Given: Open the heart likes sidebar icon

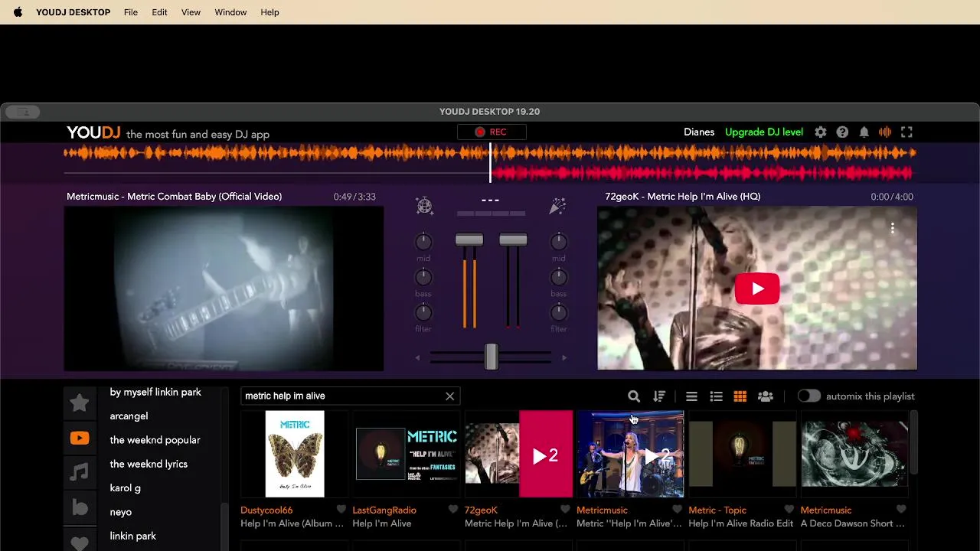Looking at the screenshot, I should click(x=80, y=543).
